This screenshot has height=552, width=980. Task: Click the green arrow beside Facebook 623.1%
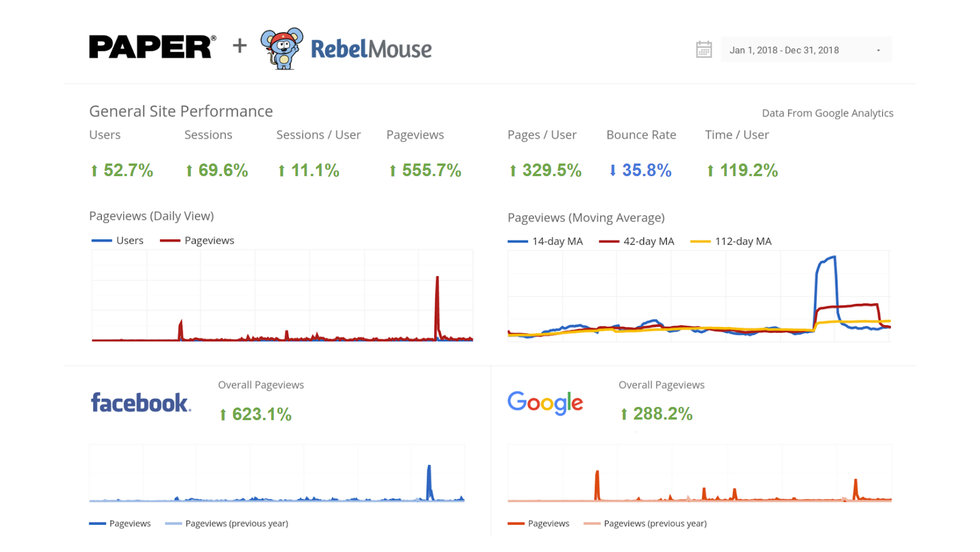(223, 414)
